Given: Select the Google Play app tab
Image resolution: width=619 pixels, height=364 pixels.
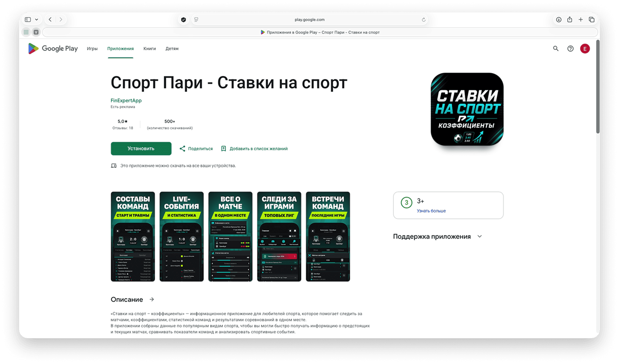Looking at the screenshot, I should [x=320, y=32].
